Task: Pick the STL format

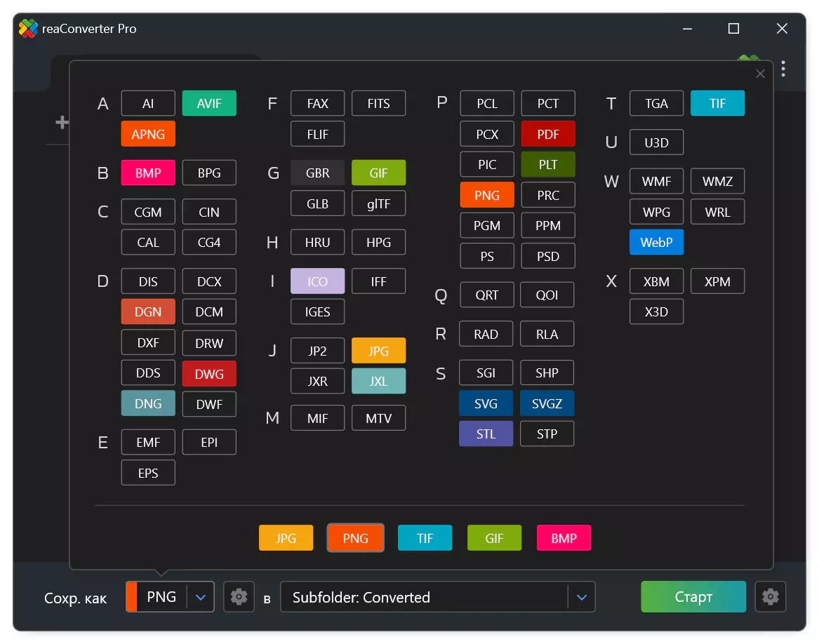Action: click(x=486, y=434)
